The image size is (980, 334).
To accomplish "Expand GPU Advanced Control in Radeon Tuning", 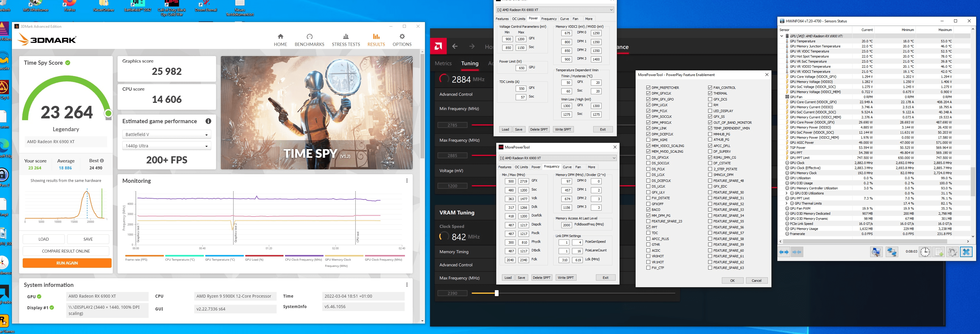I will [456, 94].
